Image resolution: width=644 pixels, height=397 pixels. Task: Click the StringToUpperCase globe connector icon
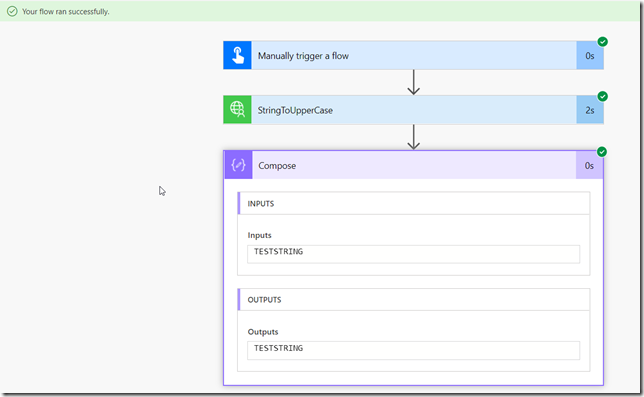(237, 110)
